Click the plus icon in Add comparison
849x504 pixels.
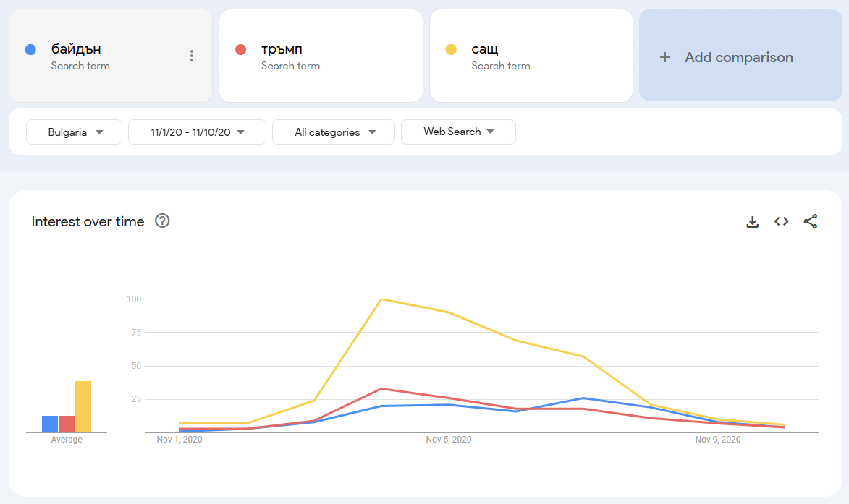(665, 57)
